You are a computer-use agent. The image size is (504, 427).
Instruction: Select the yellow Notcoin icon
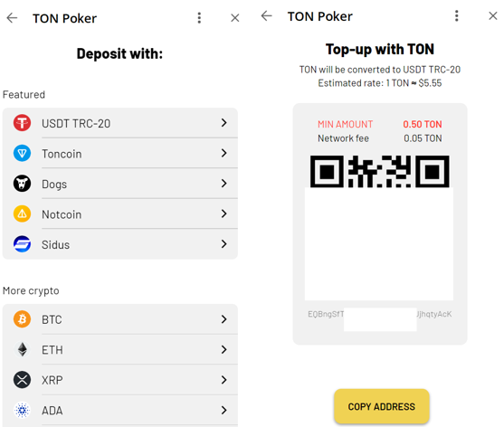pyautogui.click(x=23, y=214)
